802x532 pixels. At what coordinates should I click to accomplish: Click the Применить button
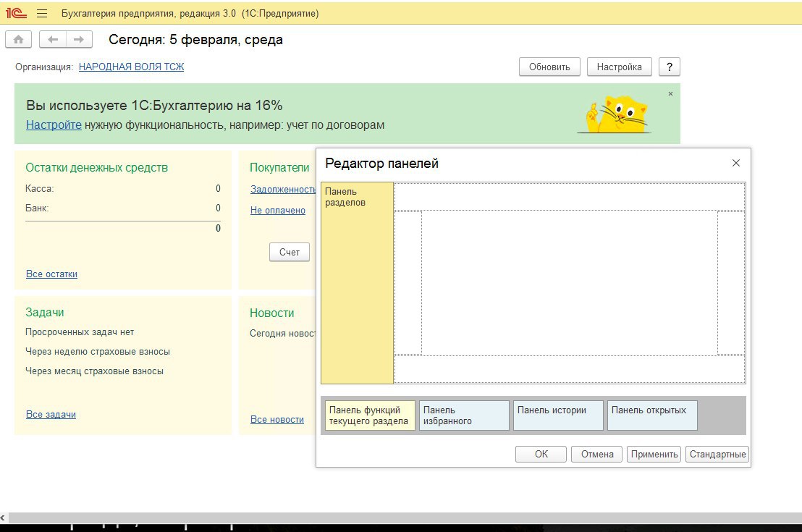coord(654,455)
